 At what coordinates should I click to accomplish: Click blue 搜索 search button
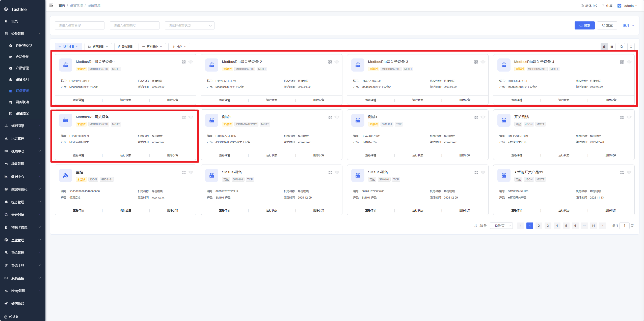point(585,25)
